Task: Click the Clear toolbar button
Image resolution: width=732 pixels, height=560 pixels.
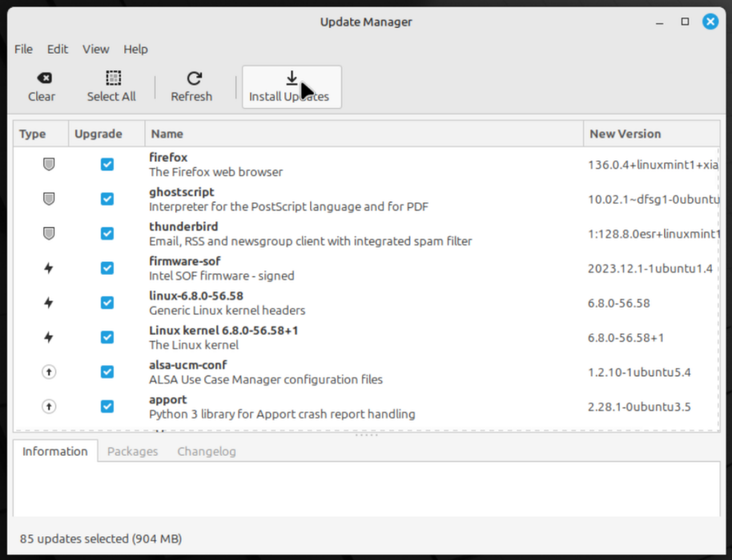Action: click(42, 87)
